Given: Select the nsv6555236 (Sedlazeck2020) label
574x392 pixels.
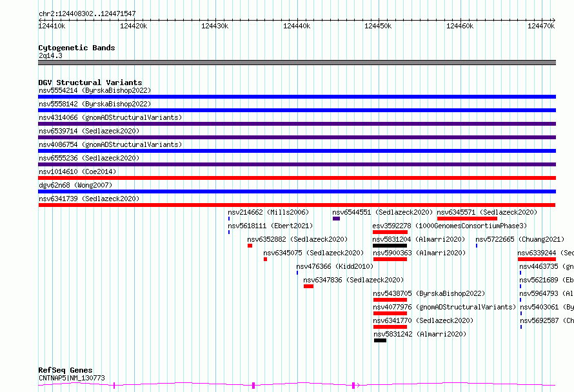Looking at the screenshot, I should point(89,158).
